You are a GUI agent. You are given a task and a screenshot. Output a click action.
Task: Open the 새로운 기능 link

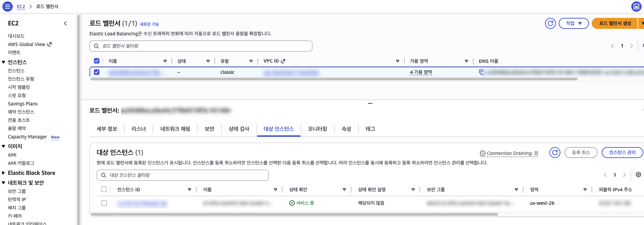[x=149, y=24]
